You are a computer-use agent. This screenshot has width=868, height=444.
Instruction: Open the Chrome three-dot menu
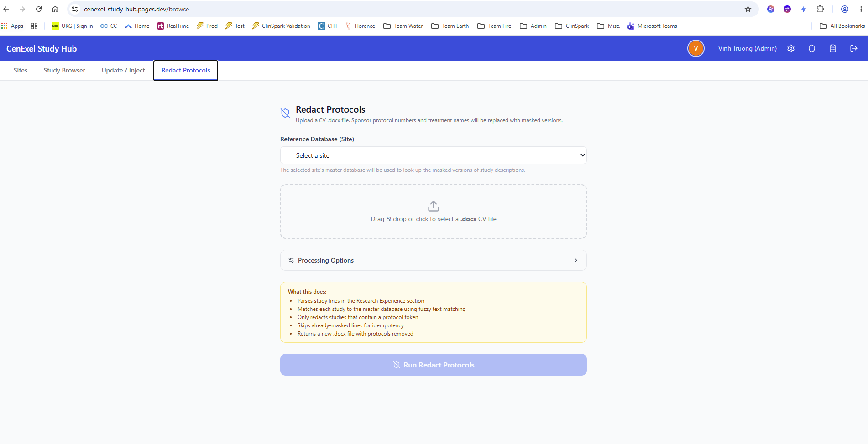pos(861,9)
